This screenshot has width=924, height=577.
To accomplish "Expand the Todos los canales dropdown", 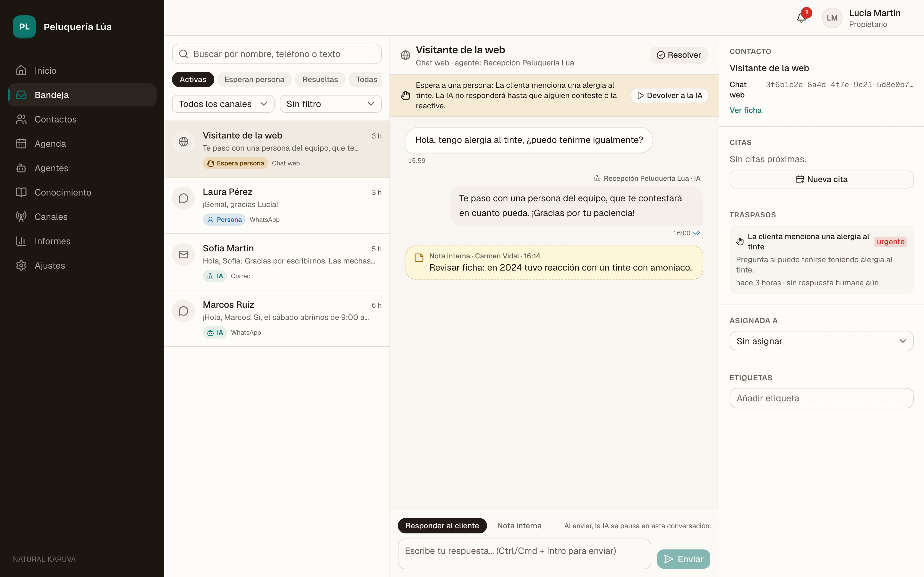I will coord(223,104).
